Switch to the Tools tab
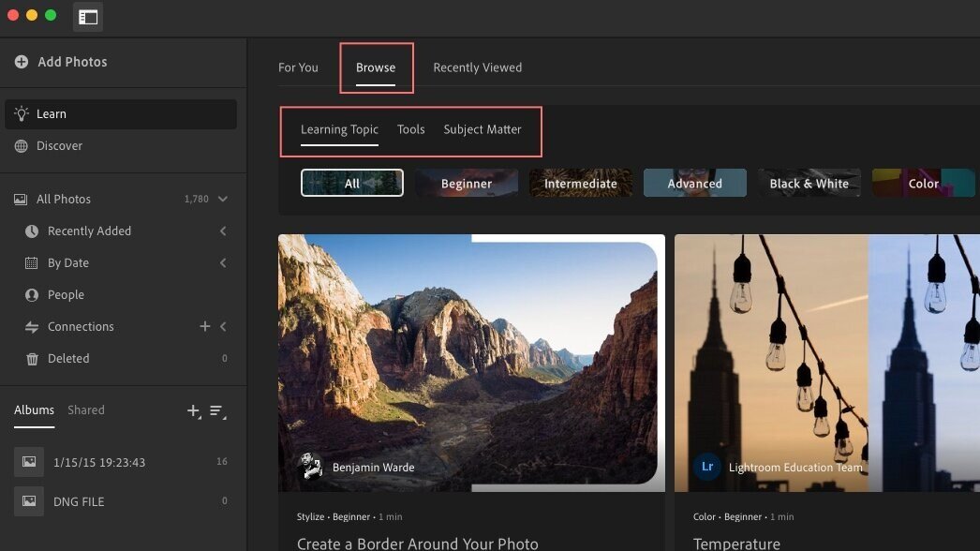This screenshot has width=980, height=551. (410, 129)
